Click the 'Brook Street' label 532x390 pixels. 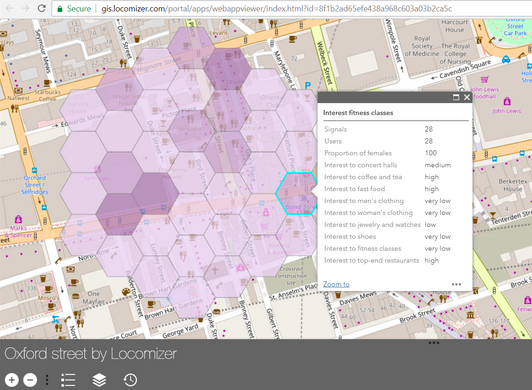coord(417,315)
